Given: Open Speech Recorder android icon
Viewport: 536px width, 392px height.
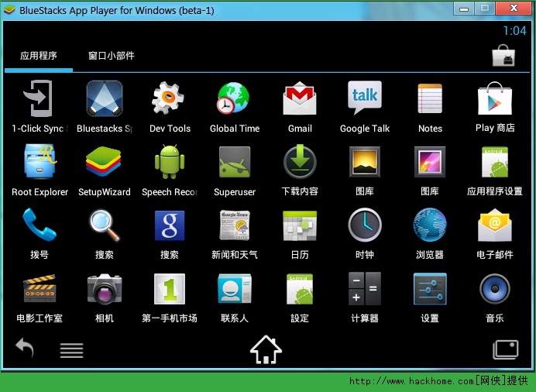Looking at the screenshot, I should click(x=170, y=162).
